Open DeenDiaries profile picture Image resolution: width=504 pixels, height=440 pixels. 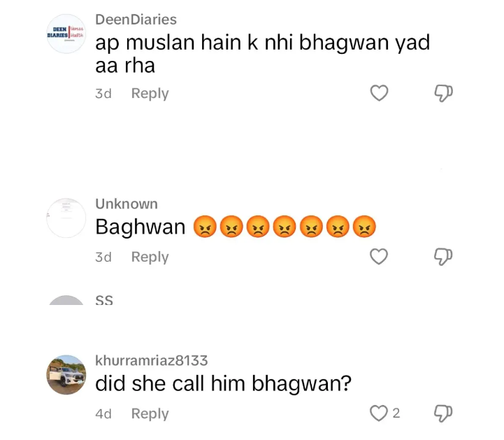click(66, 34)
